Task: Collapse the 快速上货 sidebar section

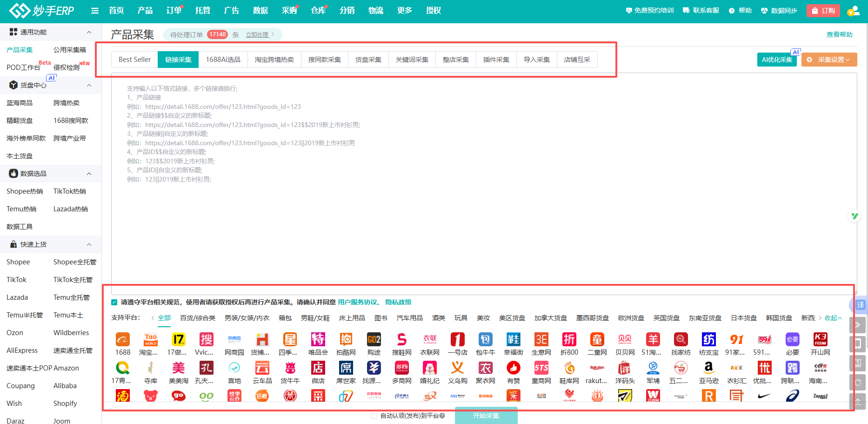Action: tap(89, 244)
